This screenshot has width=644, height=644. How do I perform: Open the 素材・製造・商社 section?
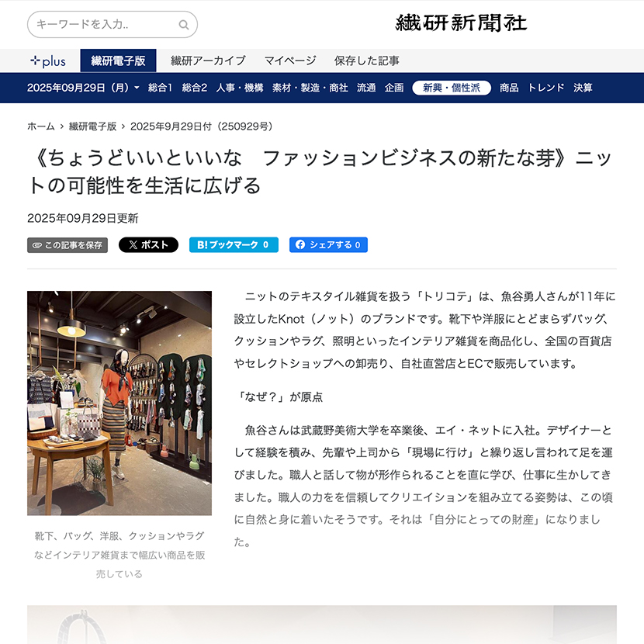tap(310, 88)
